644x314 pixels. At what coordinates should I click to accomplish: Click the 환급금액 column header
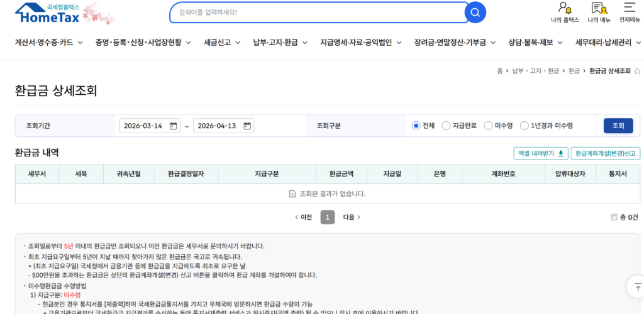coord(341,174)
